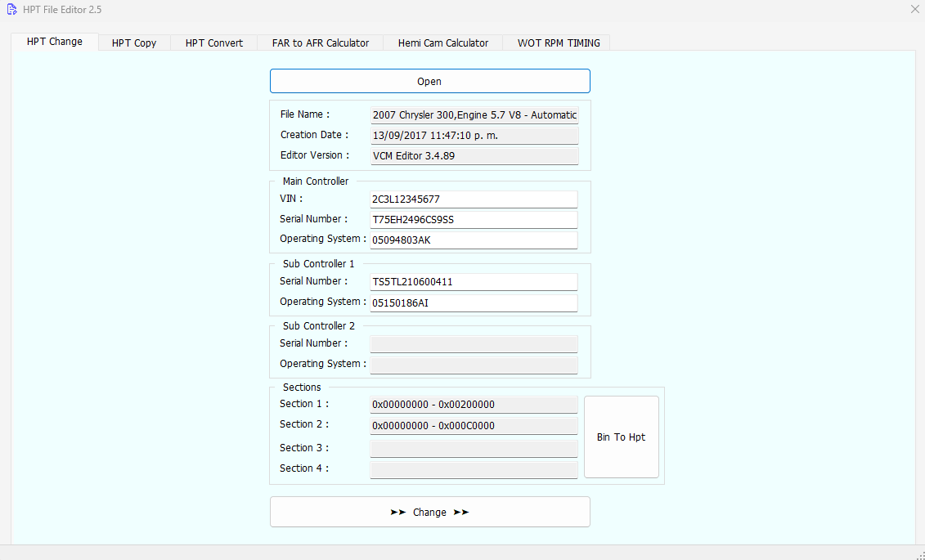Screen dimensions: 925x560
Task: Open the WOT RPM TIMING tab
Action: [559, 43]
